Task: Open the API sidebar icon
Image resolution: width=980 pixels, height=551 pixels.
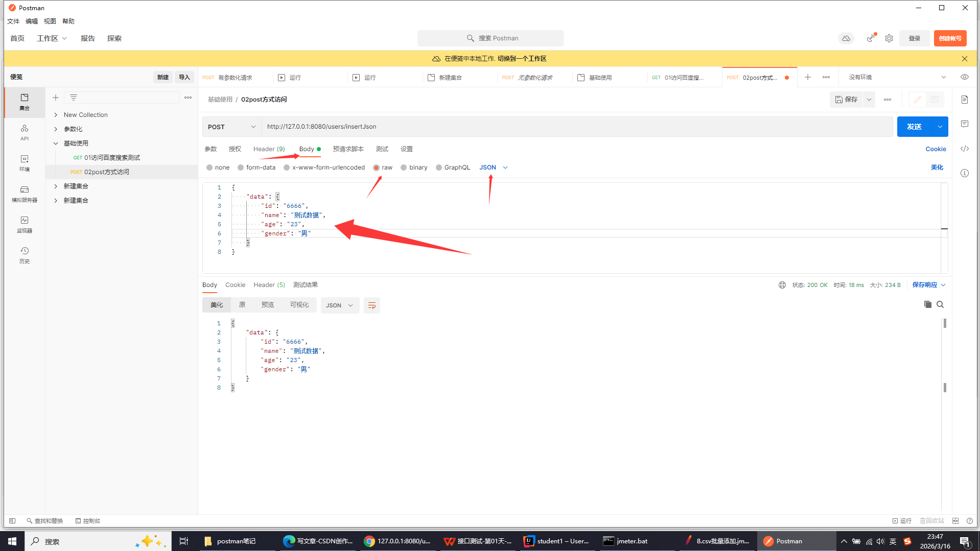Action: (x=25, y=132)
